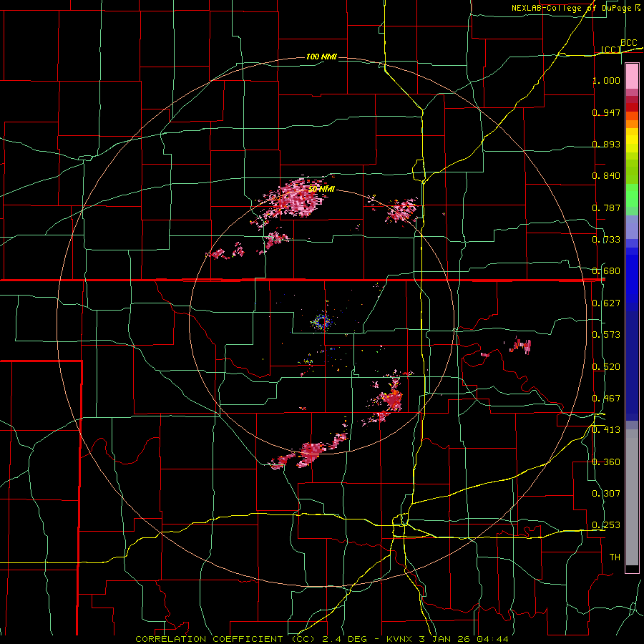Viewport: 644px width, 644px height.
Task: Pick the gray color bar segment
Action: [x=632, y=497]
